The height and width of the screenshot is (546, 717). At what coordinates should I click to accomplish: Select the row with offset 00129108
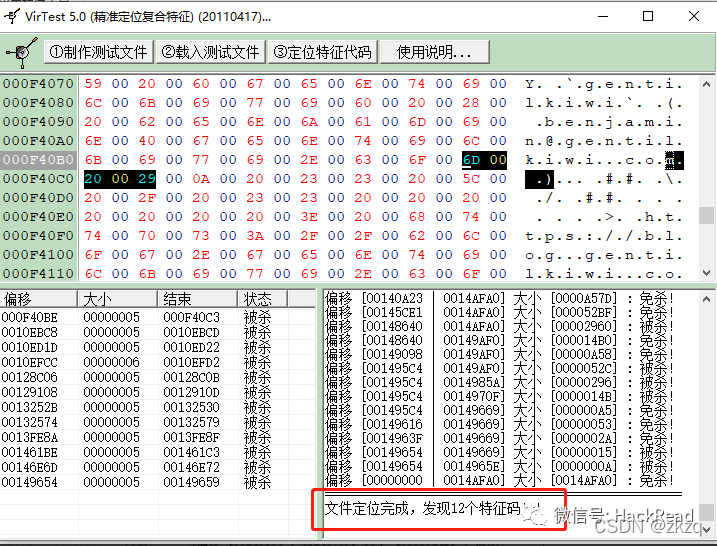[158, 392]
